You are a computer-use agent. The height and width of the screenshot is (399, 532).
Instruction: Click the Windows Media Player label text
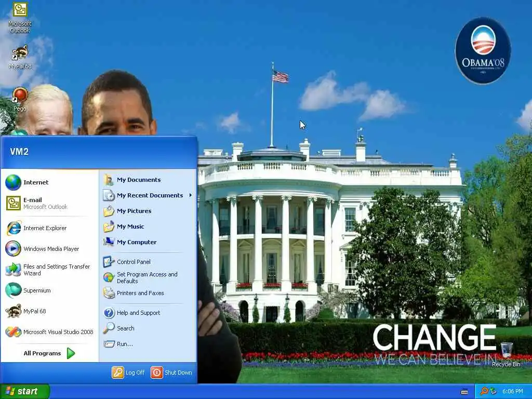click(51, 249)
